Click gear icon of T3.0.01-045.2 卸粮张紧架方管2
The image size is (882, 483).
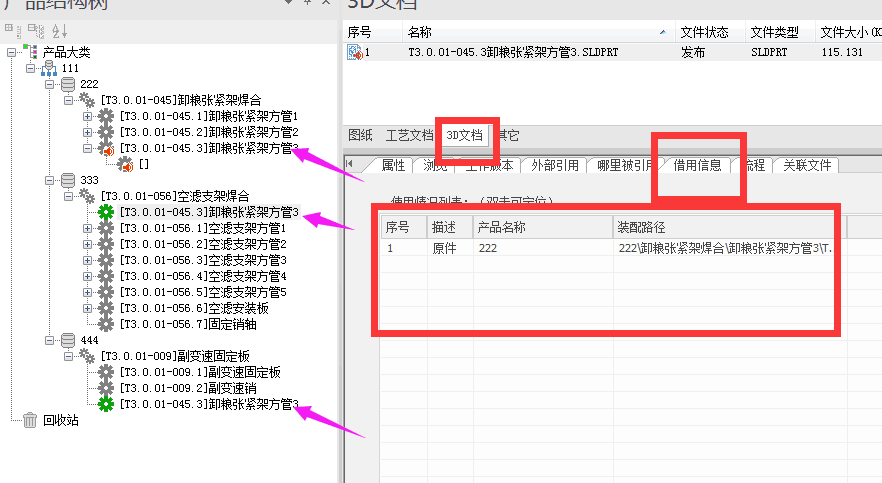pyautogui.click(x=106, y=132)
